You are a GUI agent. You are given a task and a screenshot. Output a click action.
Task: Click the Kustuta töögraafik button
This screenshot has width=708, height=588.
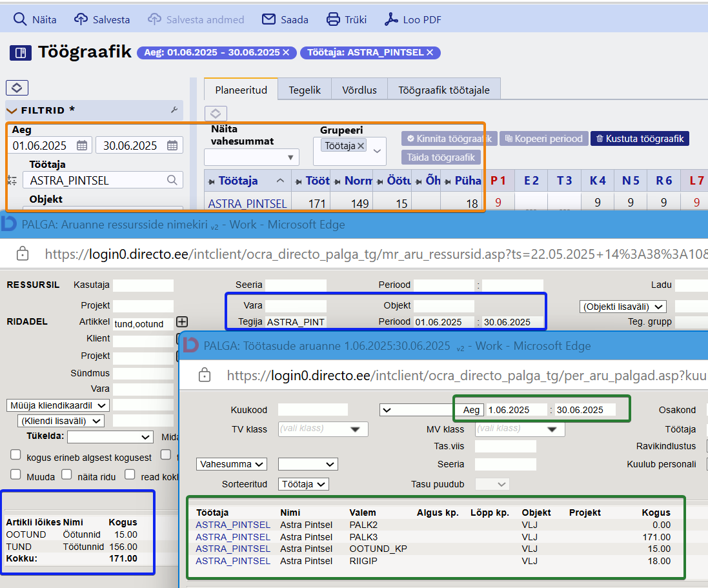pyautogui.click(x=640, y=139)
